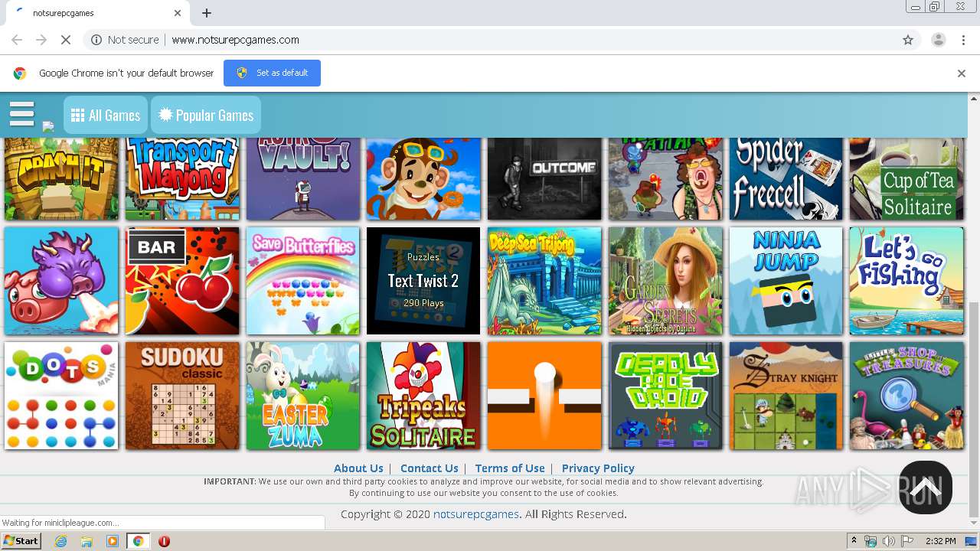Open the Popular Games tab
This screenshot has height=551, width=980.
point(206,115)
